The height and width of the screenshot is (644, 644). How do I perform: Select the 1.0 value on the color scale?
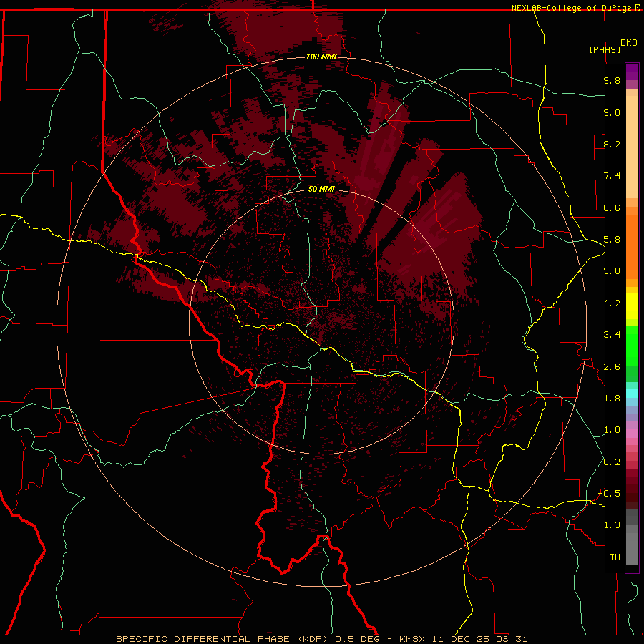click(612, 430)
